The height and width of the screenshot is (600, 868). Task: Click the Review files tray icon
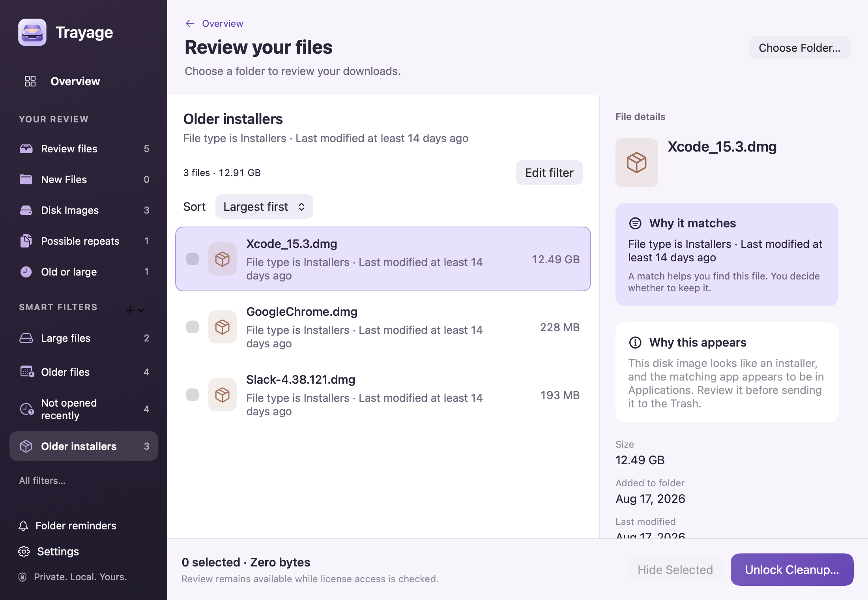coord(26,148)
